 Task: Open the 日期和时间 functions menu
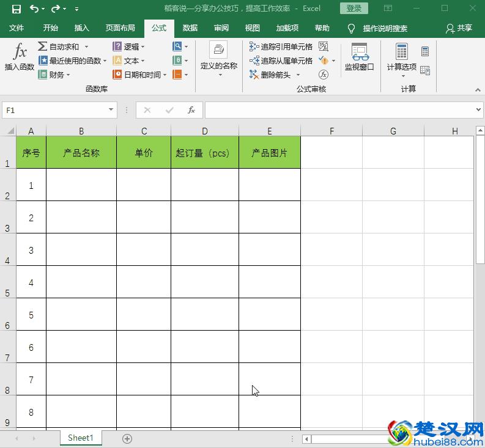tap(139, 75)
